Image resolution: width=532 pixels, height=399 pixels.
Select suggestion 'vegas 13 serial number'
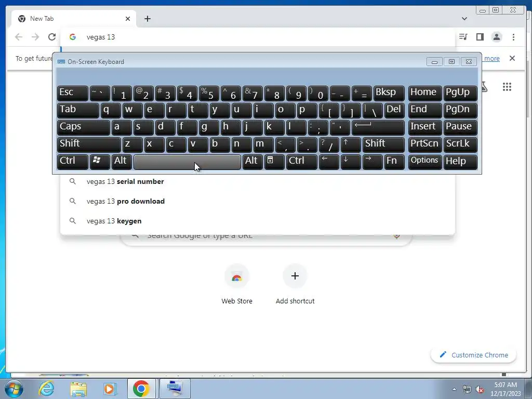pos(258,181)
